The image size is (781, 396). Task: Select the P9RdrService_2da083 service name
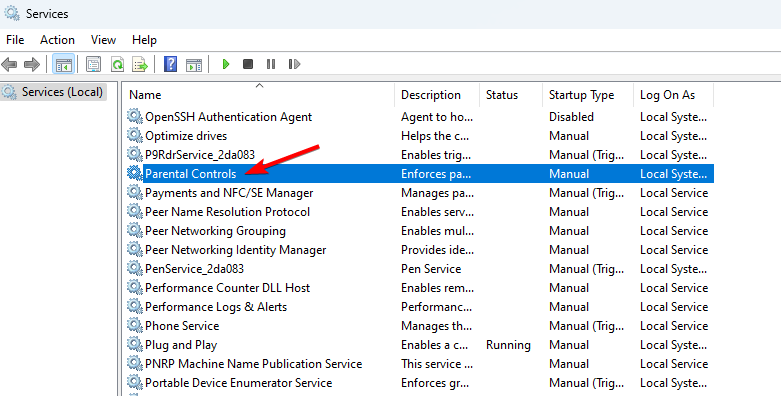click(200, 154)
